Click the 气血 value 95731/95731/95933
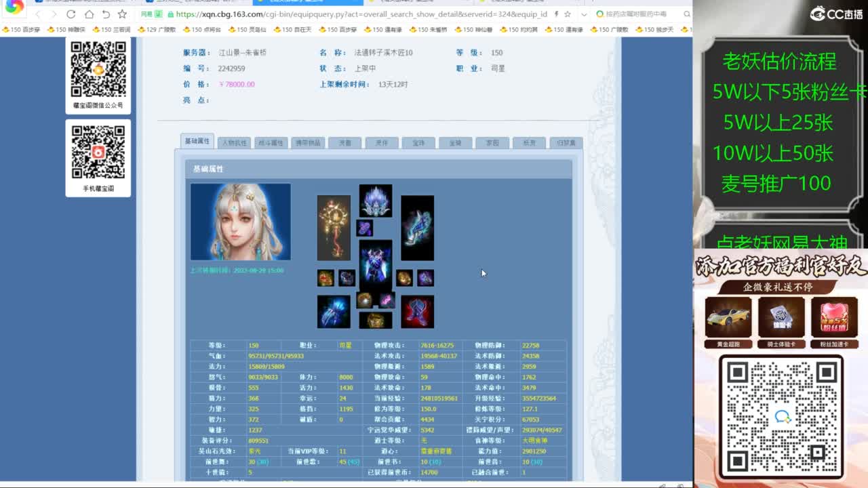Image resolution: width=868 pixels, height=488 pixels. [x=276, y=356]
